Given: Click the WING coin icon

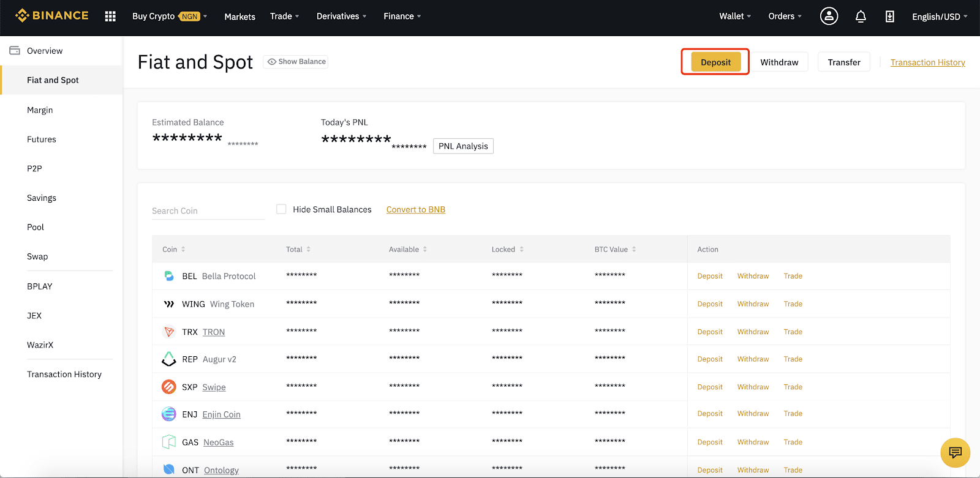Looking at the screenshot, I should click(x=169, y=304).
